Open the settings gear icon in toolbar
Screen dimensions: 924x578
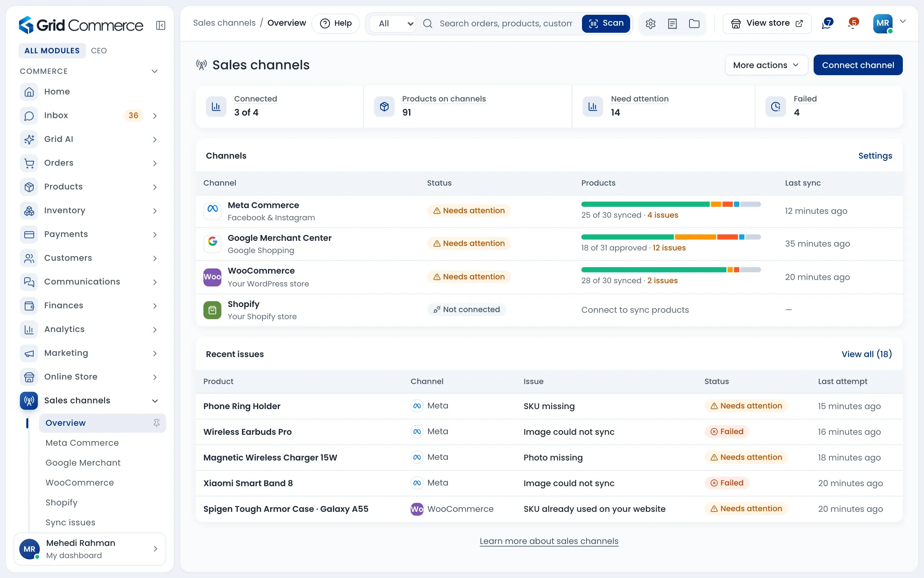[x=651, y=24]
